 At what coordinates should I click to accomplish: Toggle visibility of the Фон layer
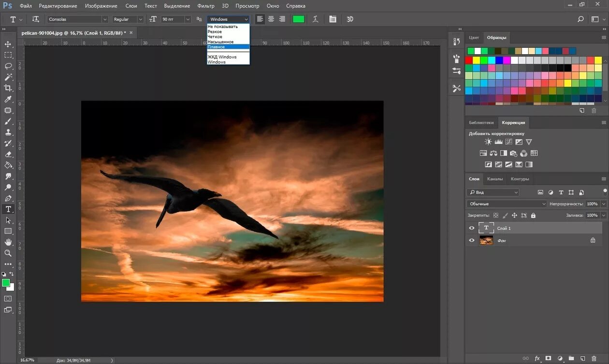point(472,240)
